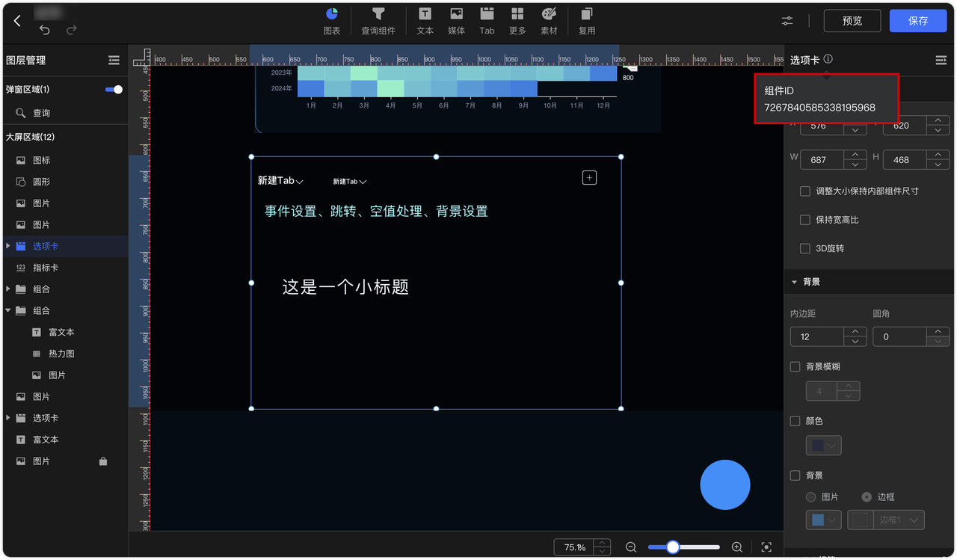Open the 颜色 swatch dropdown
The height and width of the screenshot is (560, 957).
(823, 446)
